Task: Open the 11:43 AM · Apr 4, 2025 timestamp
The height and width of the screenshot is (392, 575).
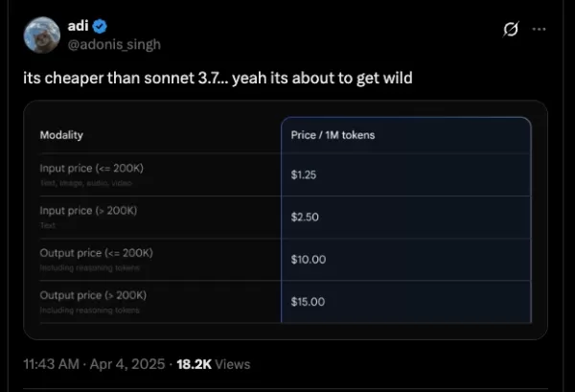Action: pos(94,364)
